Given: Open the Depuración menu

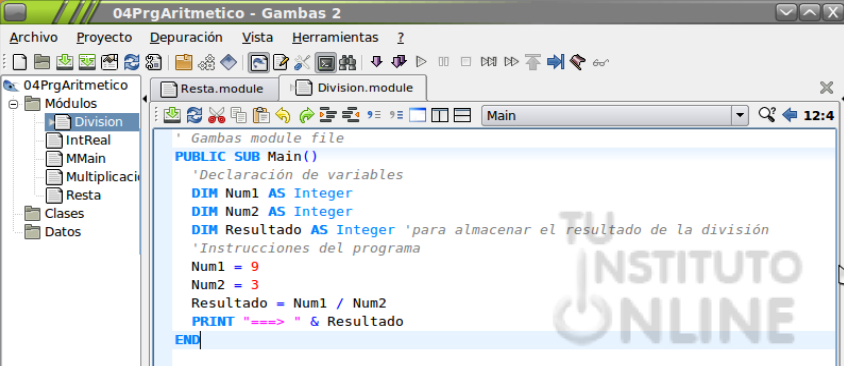Looking at the screenshot, I should [x=186, y=38].
